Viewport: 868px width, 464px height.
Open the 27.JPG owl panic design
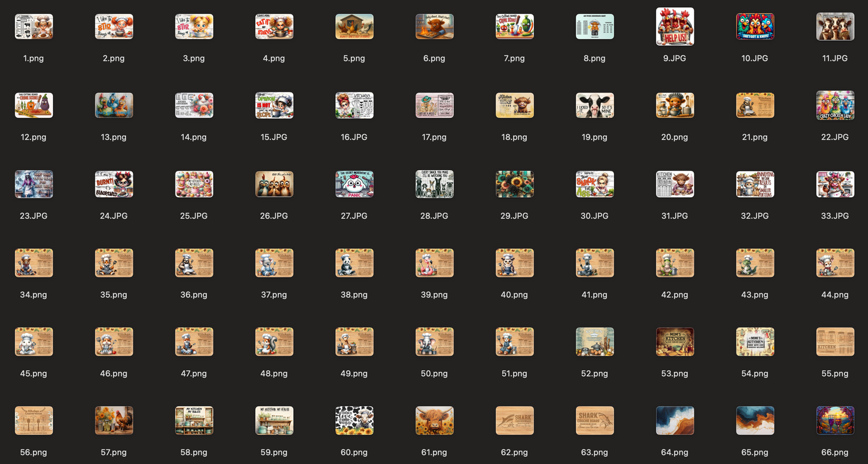coord(354,184)
